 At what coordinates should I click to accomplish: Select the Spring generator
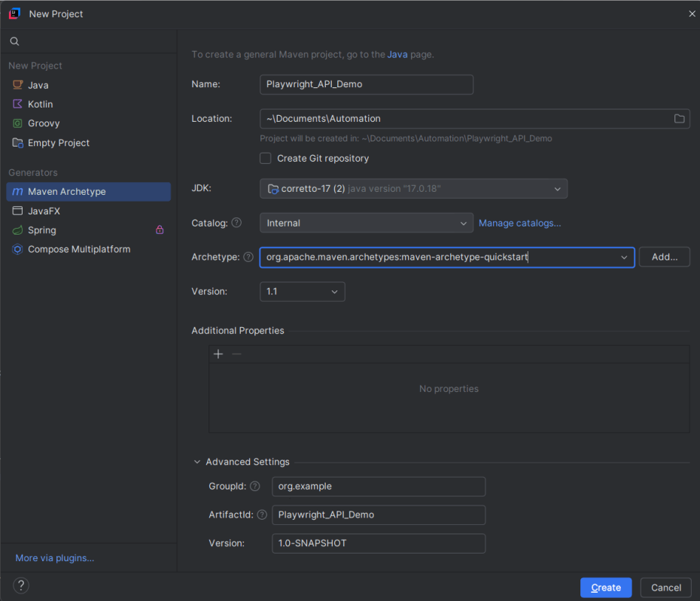[x=41, y=230]
